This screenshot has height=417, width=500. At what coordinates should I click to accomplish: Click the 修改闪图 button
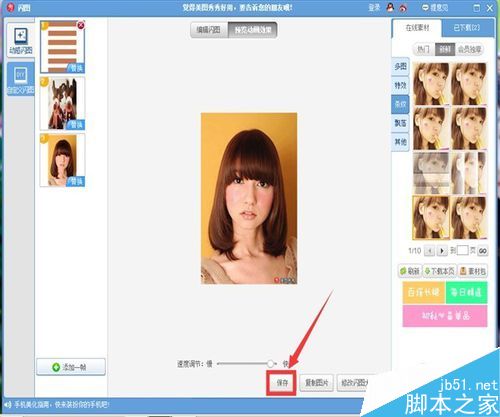[354, 383]
